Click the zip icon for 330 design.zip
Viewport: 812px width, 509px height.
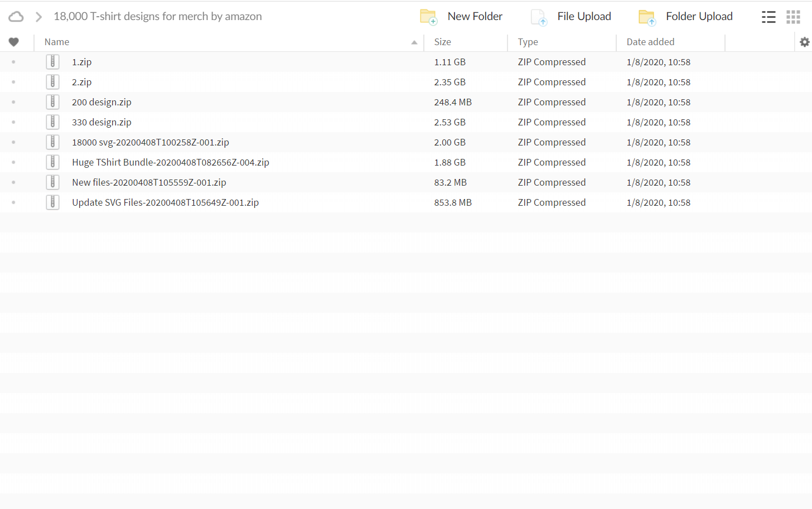coord(52,122)
